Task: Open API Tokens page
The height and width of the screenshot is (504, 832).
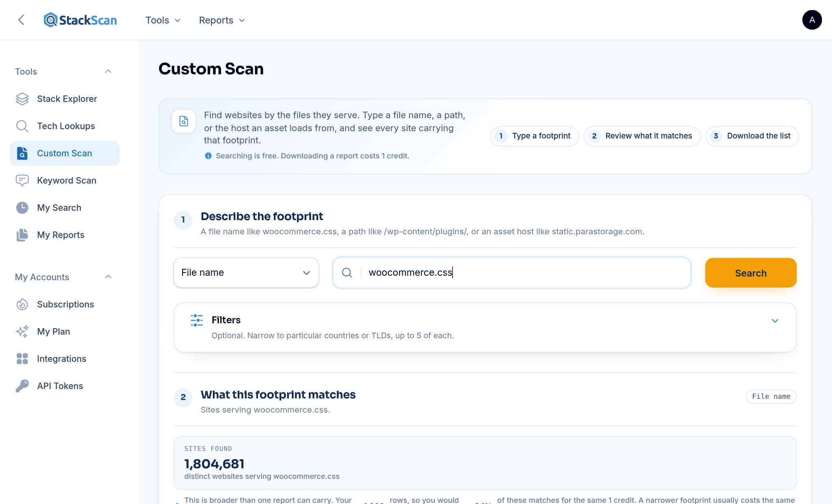Action: (x=65, y=386)
